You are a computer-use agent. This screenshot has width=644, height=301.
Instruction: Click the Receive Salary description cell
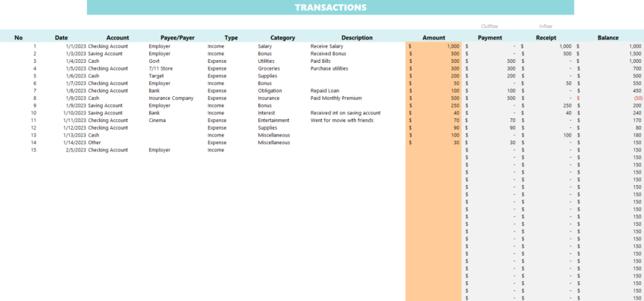(x=327, y=46)
